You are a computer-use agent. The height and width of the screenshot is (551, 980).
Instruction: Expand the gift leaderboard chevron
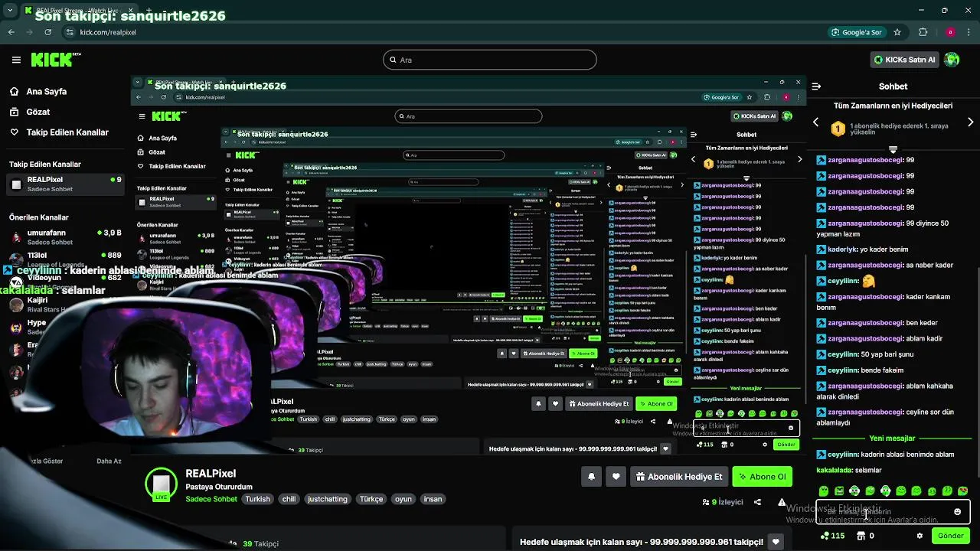(893, 148)
